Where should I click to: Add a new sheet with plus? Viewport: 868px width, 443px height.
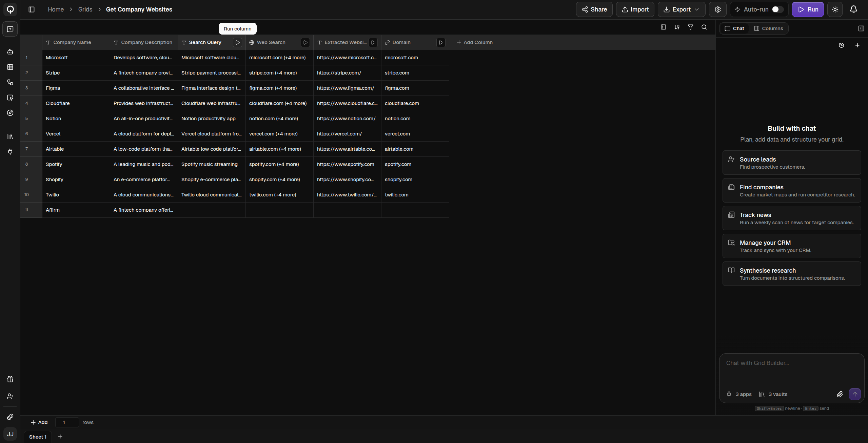click(x=60, y=437)
